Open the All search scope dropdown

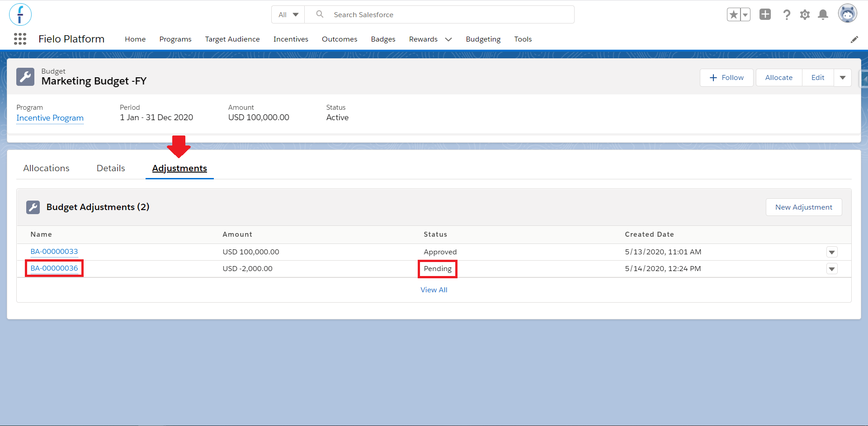click(288, 14)
